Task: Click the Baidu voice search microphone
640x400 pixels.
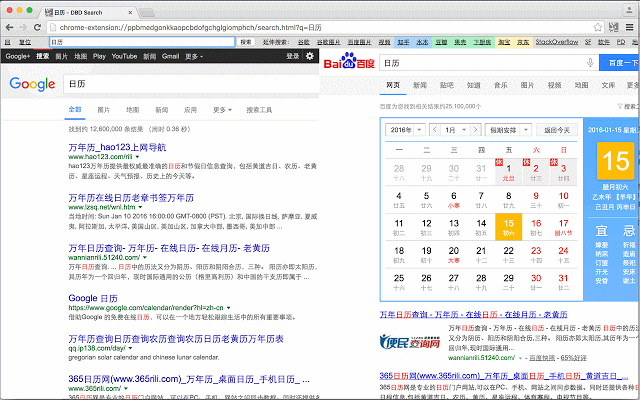Action: pyautogui.click(x=590, y=63)
